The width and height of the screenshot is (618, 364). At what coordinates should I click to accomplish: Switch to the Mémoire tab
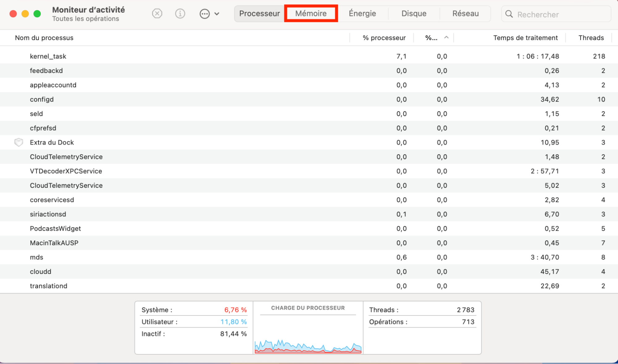[311, 14]
